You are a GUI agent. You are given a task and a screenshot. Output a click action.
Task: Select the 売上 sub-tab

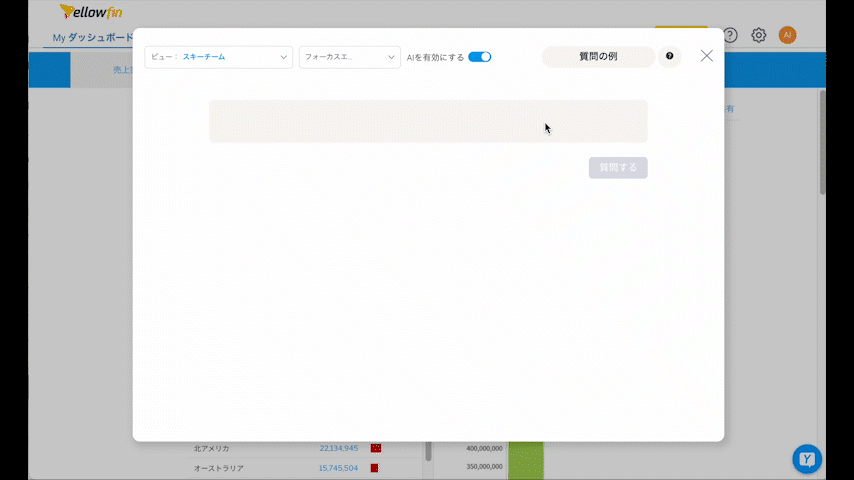click(122, 70)
